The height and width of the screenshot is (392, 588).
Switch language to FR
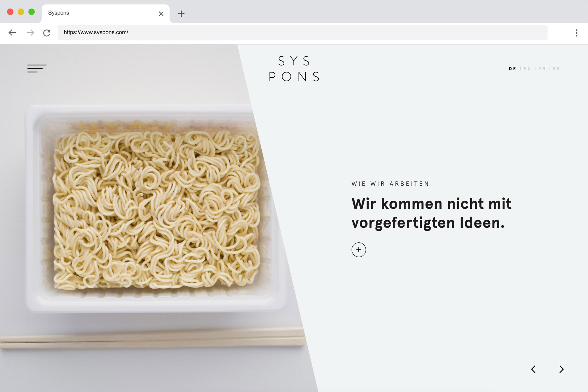pyautogui.click(x=542, y=68)
